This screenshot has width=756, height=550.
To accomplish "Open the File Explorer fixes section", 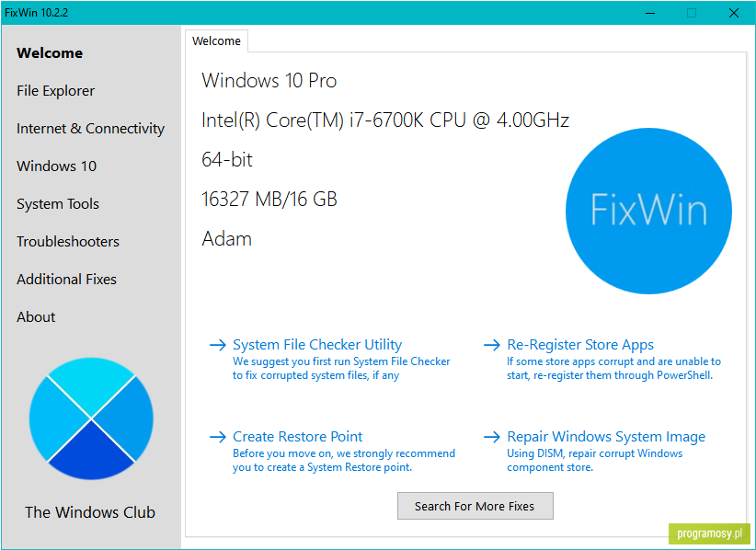I will click(55, 91).
